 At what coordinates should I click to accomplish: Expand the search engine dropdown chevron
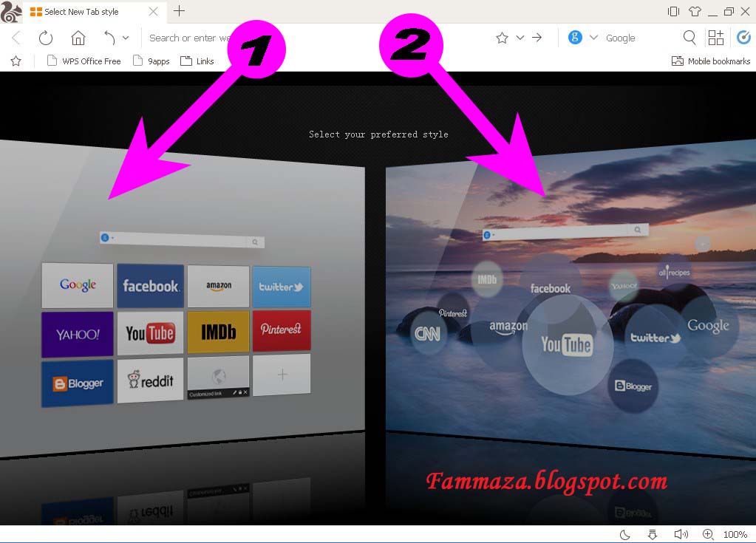(x=594, y=38)
